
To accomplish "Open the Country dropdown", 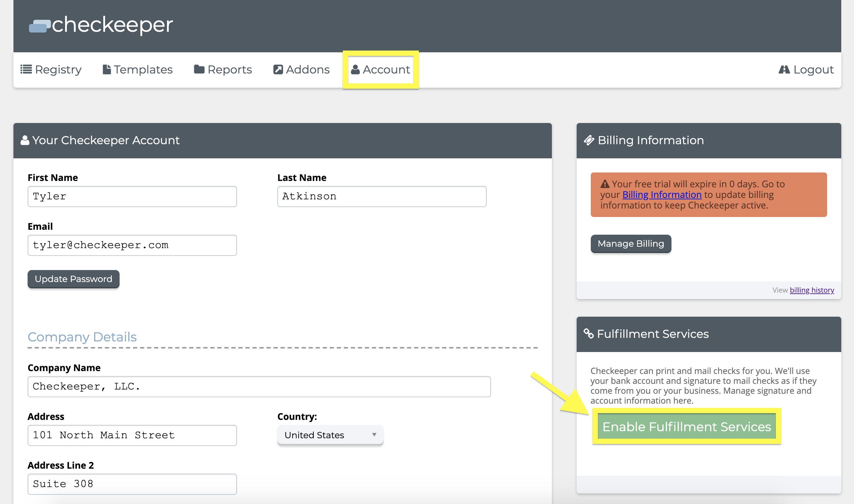I will tap(330, 435).
